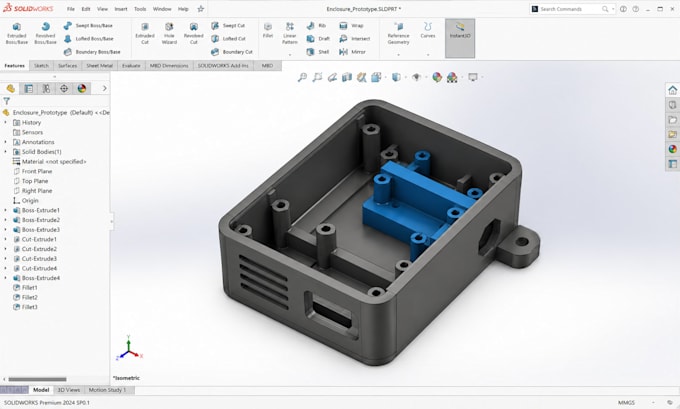Switch to the Sketch ribbon tab

click(x=41, y=65)
